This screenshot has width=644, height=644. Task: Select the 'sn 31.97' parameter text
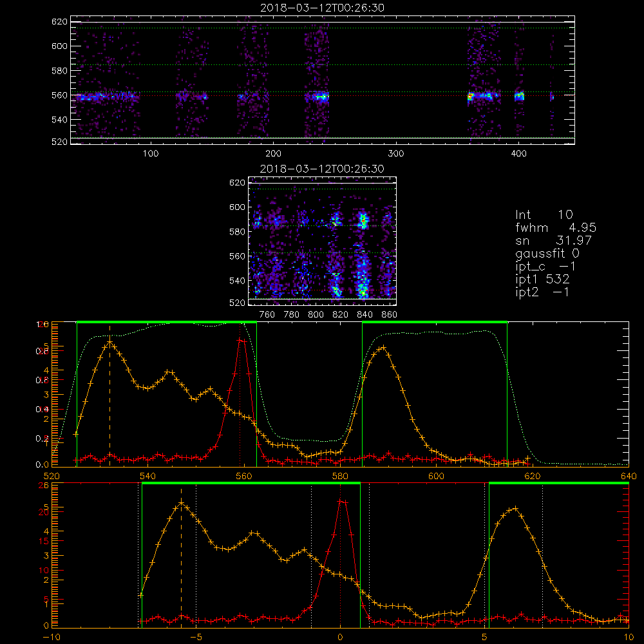(554, 240)
